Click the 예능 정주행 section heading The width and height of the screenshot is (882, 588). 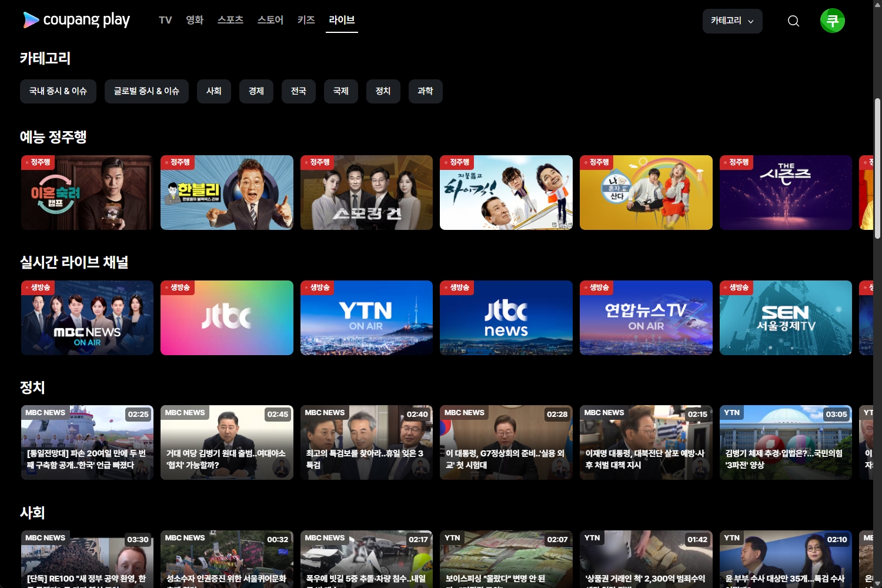click(x=54, y=137)
